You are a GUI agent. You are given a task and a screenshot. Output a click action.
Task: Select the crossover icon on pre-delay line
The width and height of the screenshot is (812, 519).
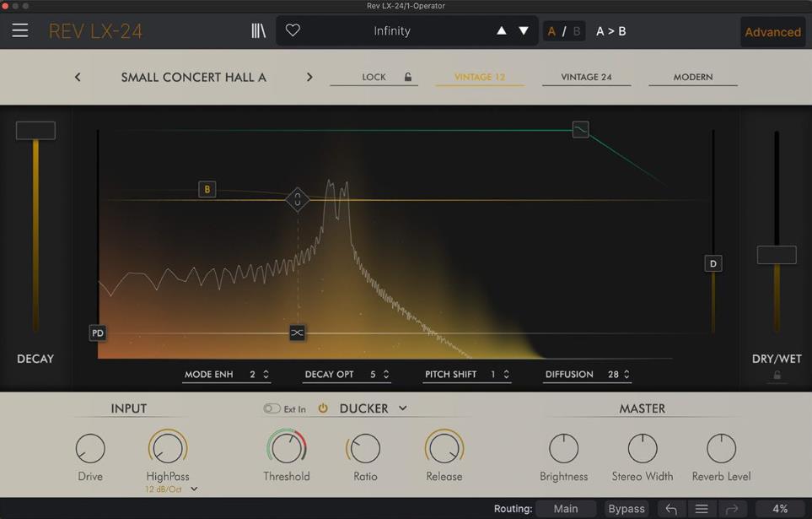click(x=298, y=332)
